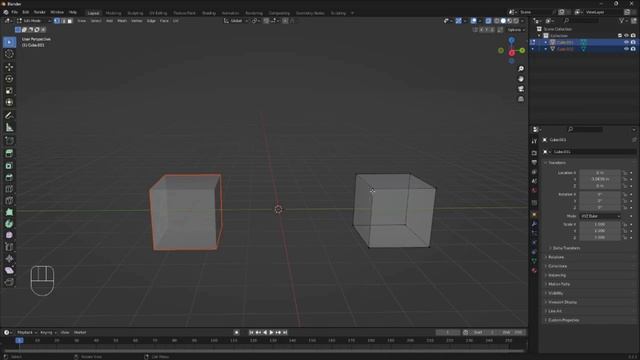
Task: Hide the Collection in viewport
Action: pyautogui.click(x=627, y=36)
